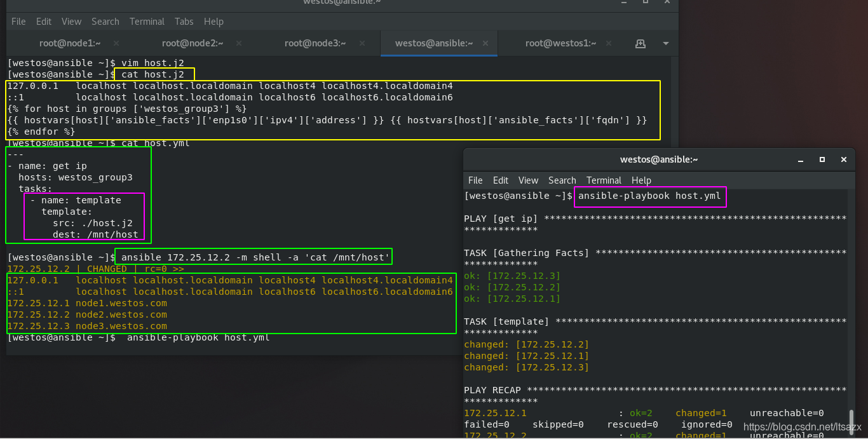Maximize the small terminal window
868x439 pixels.
click(822, 159)
